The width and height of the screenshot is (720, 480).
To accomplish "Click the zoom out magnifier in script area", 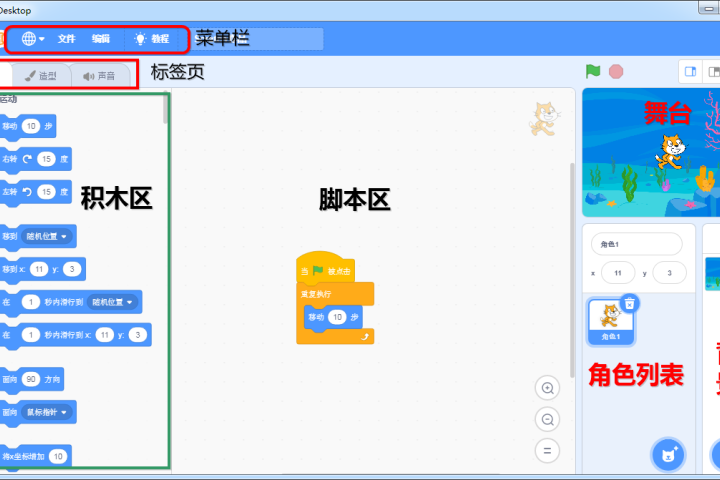I will (x=547, y=419).
